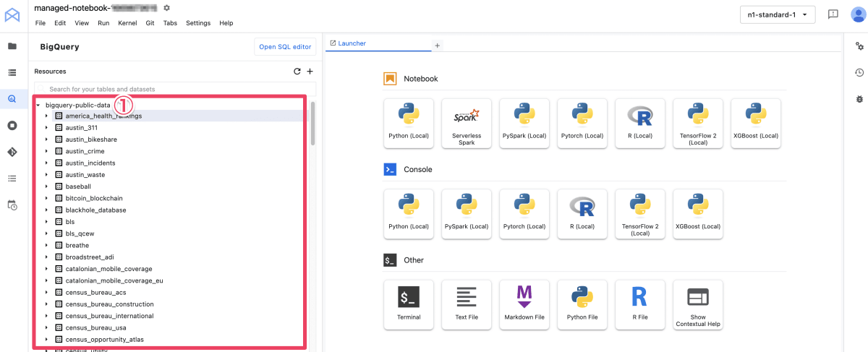This screenshot has height=352, width=868.
Task: Open the Settings menu
Action: (198, 23)
